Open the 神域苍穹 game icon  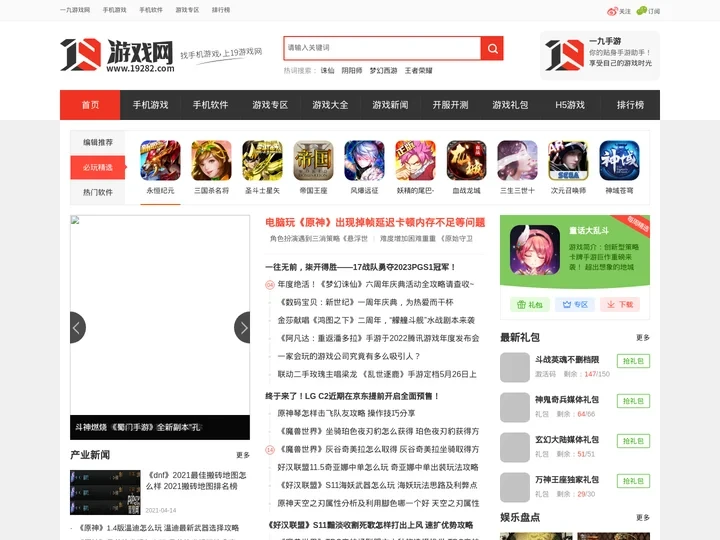click(x=619, y=161)
